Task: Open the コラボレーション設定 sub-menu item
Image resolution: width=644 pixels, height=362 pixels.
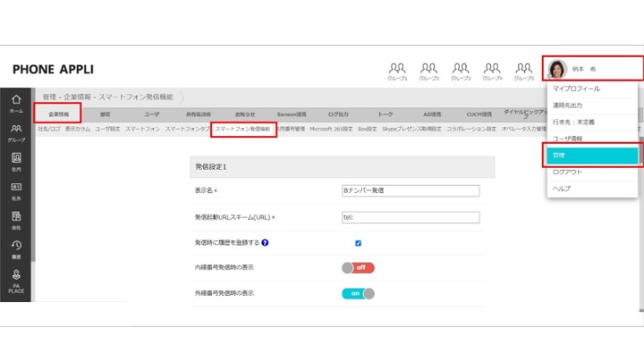Action: (x=471, y=129)
